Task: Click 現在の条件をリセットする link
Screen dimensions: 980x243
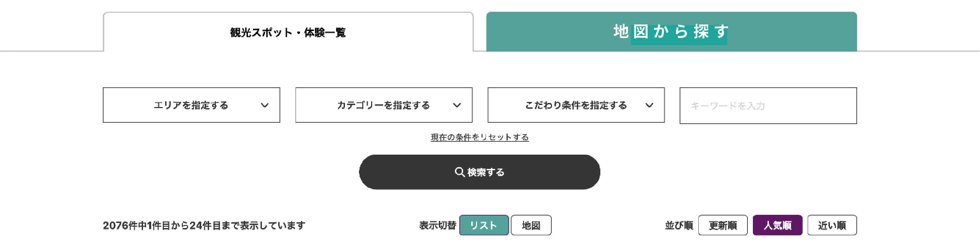Action: pyautogui.click(x=480, y=137)
